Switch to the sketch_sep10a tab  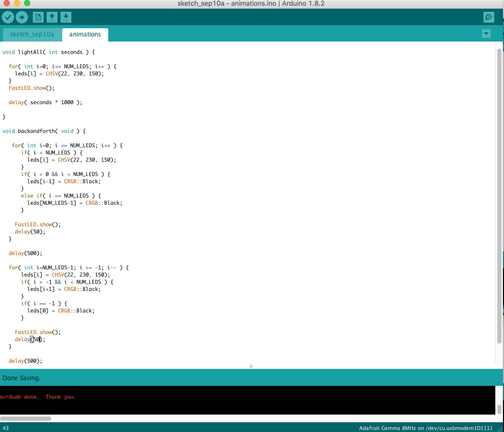click(32, 34)
